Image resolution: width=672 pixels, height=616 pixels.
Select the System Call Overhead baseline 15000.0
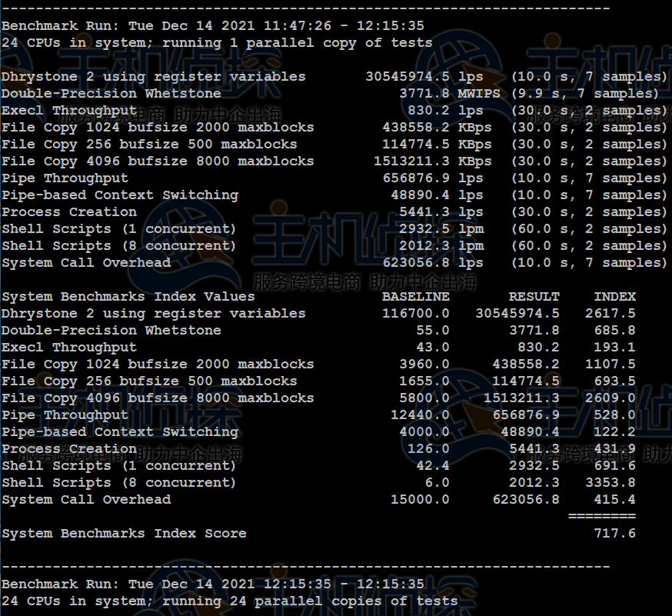tap(420, 499)
